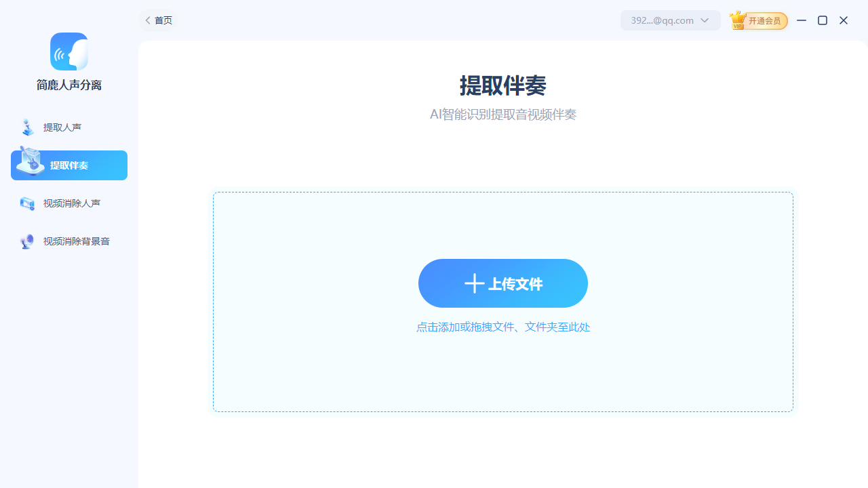Click the 点击添加或拖拽文件 hint text
The width and height of the screenshot is (868, 488).
502,327
